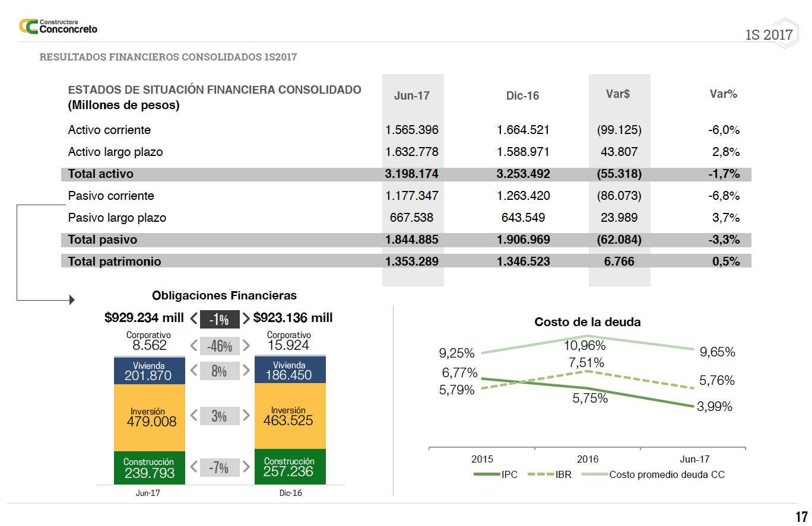Click the right chevron beside the -46% badge

click(245, 345)
